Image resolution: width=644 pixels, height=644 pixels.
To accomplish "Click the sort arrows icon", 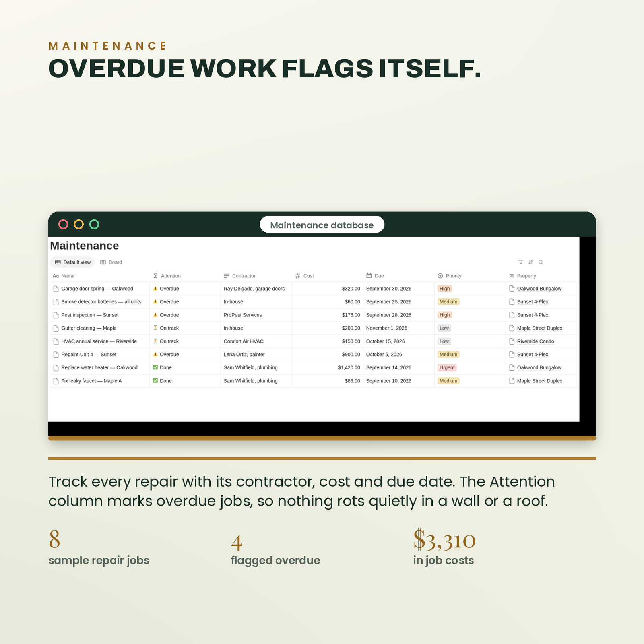I will click(530, 262).
